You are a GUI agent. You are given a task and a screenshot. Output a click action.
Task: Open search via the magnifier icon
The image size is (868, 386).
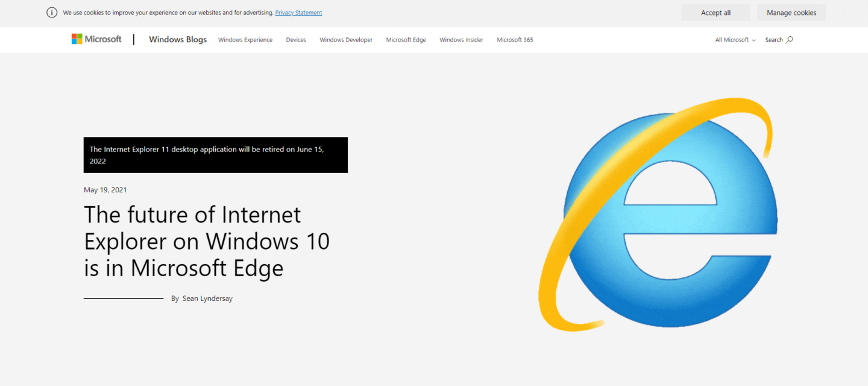point(790,40)
